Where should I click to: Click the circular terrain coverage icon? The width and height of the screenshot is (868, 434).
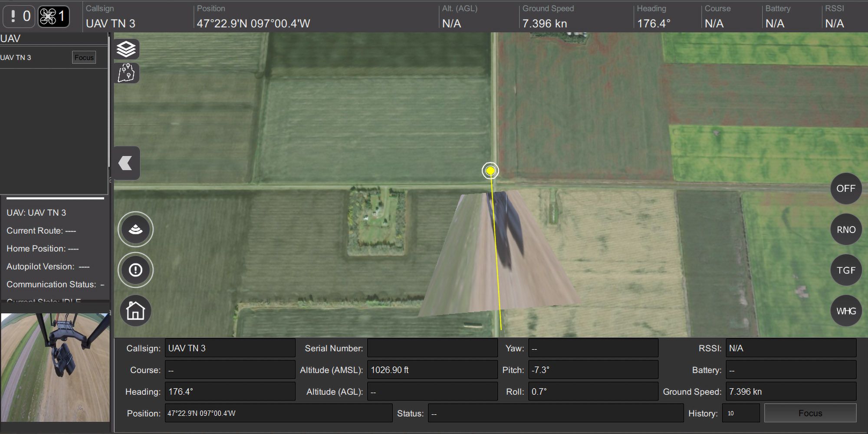click(x=135, y=229)
